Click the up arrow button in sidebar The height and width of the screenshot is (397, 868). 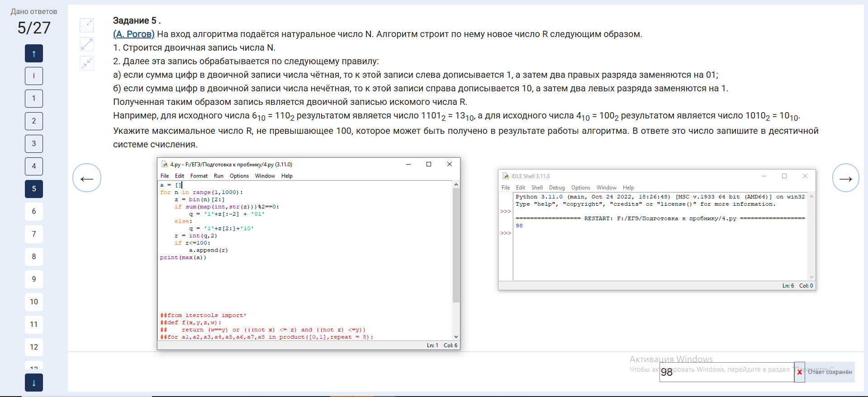coord(34,53)
